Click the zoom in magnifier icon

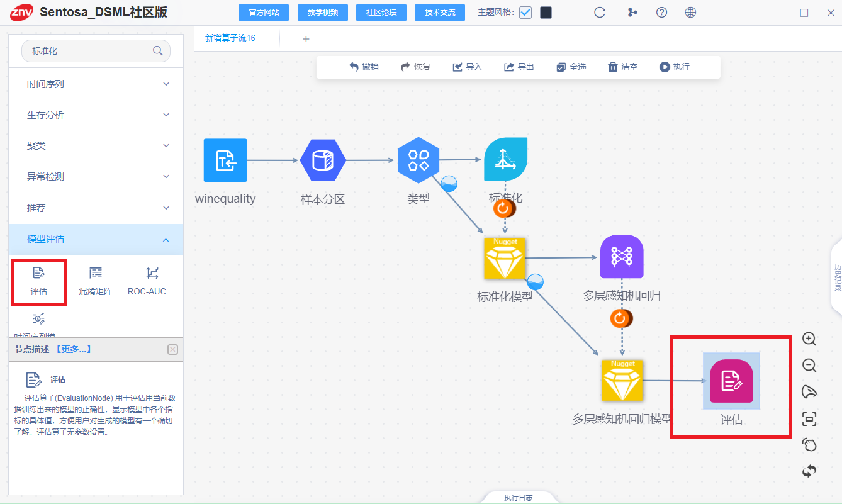[x=809, y=339]
